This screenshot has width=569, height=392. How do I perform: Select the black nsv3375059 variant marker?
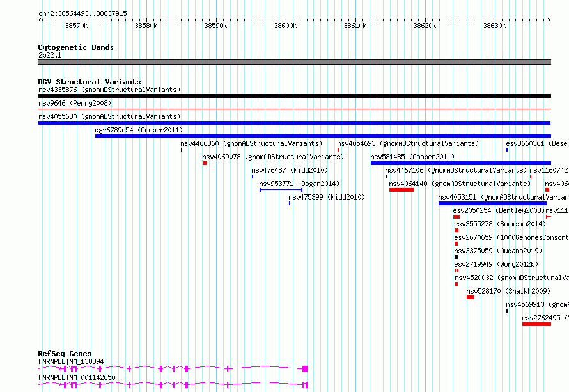point(456,257)
